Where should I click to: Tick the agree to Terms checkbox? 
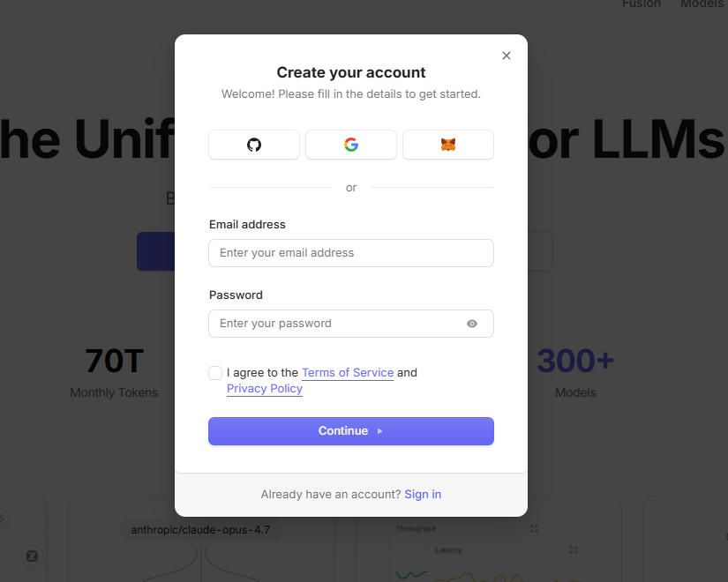pos(215,373)
